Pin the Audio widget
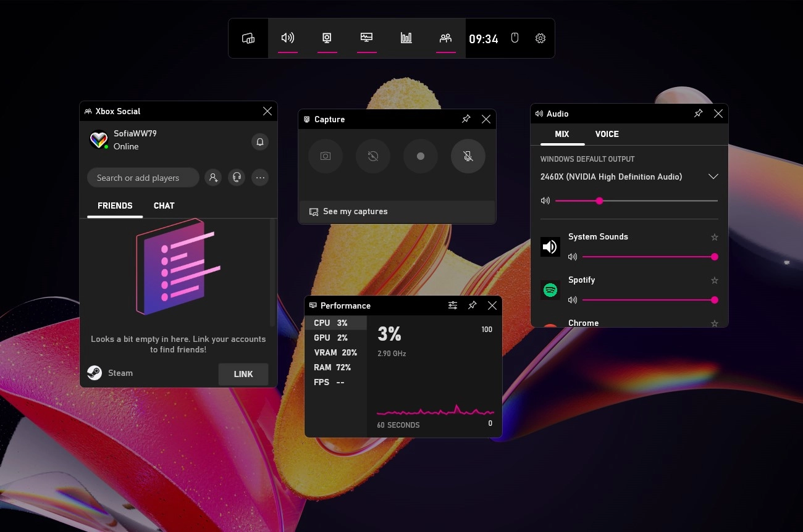The width and height of the screenshot is (803, 532). [699, 114]
